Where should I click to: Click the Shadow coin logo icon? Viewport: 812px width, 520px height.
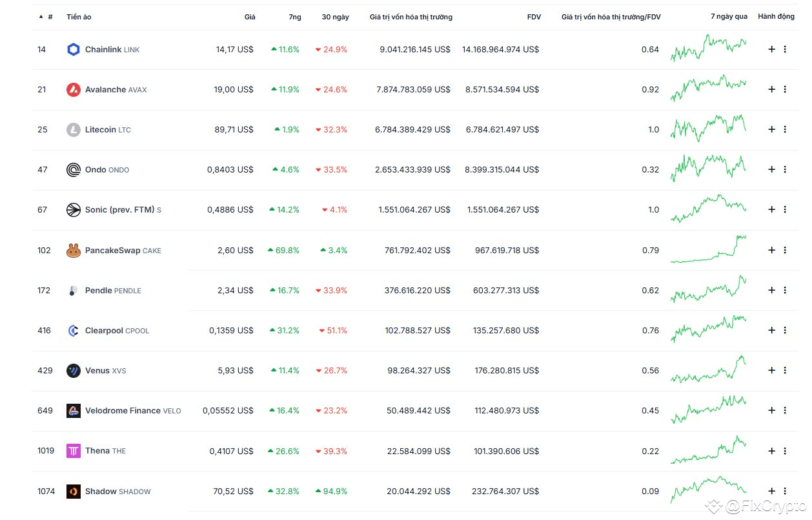pos(73,491)
